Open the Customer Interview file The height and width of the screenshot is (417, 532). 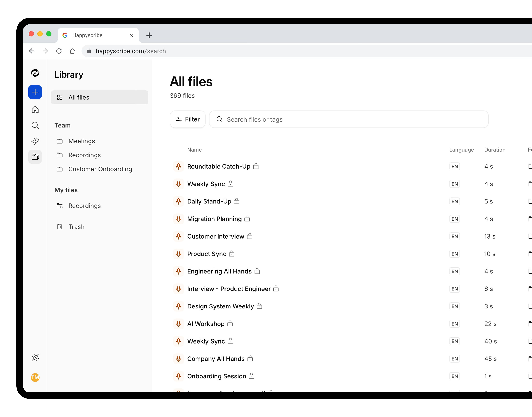tap(215, 236)
